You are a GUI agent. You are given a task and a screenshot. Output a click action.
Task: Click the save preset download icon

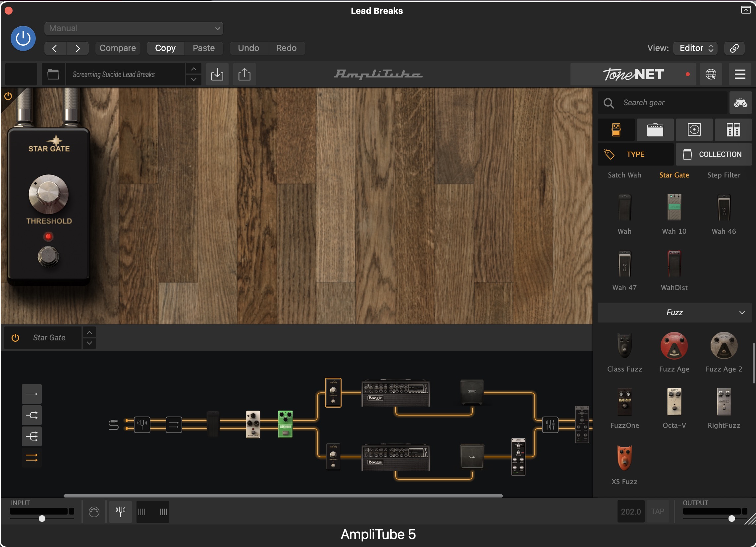(217, 74)
